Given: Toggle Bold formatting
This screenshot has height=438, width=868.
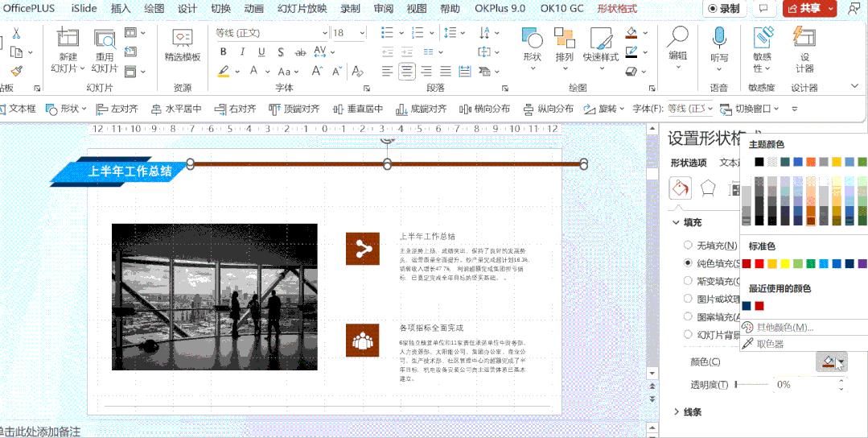Looking at the screenshot, I should pos(223,52).
